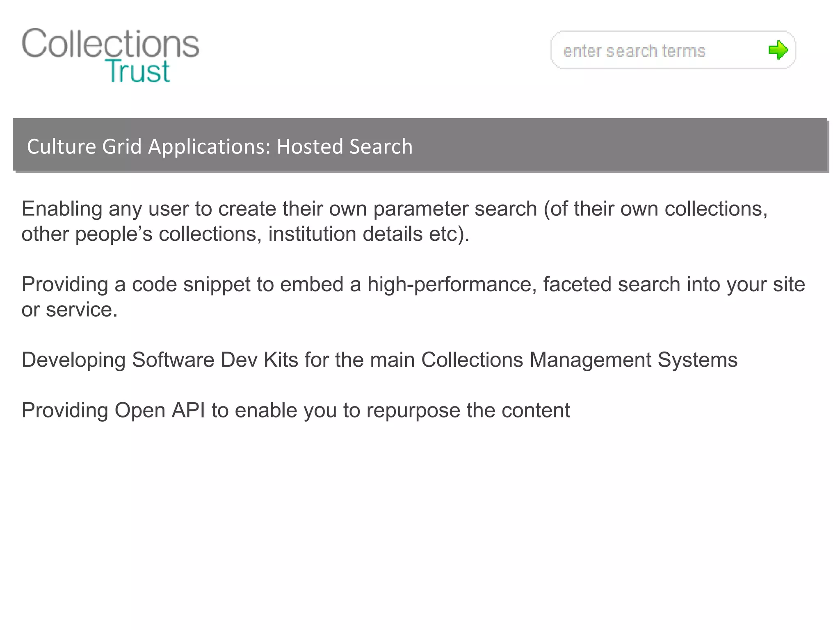The image size is (840, 630).
Task: Select the line 'or service.'
Action: coord(70,310)
